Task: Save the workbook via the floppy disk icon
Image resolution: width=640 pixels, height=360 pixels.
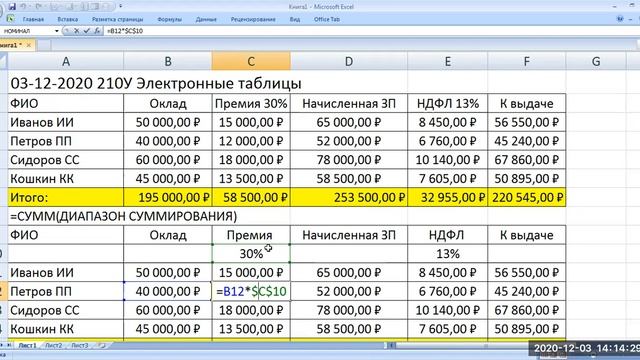Action: 12,7
